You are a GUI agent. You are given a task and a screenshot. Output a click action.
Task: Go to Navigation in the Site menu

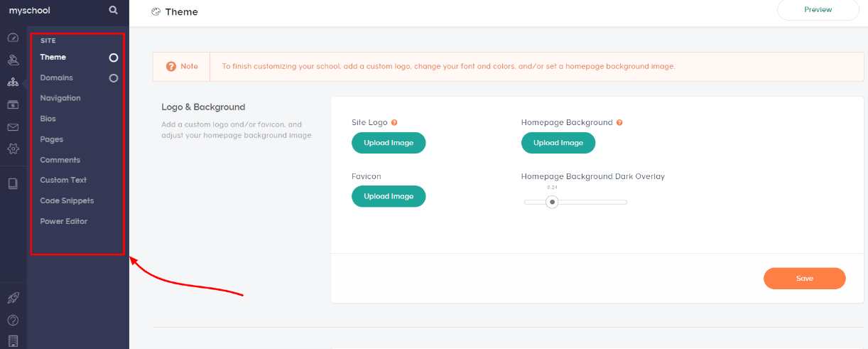tap(60, 98)
